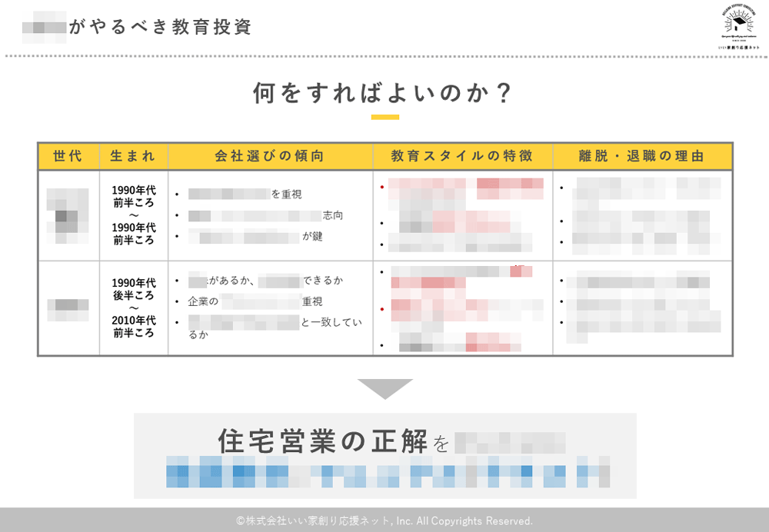The height and width of the screenshot is (532, 769).
Task: Select the 生まれ column header
Action: click(x=133, y=156)
